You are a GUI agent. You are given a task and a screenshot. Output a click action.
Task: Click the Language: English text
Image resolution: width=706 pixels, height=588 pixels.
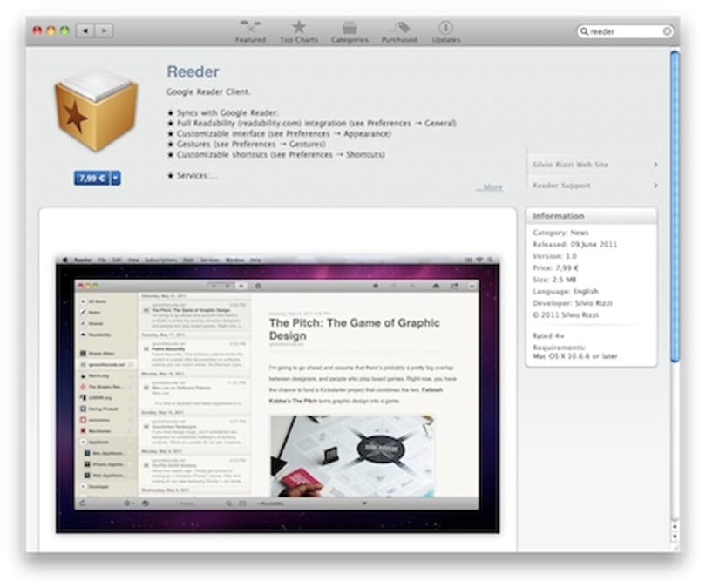pyautogui.click(x=566, y=291)
